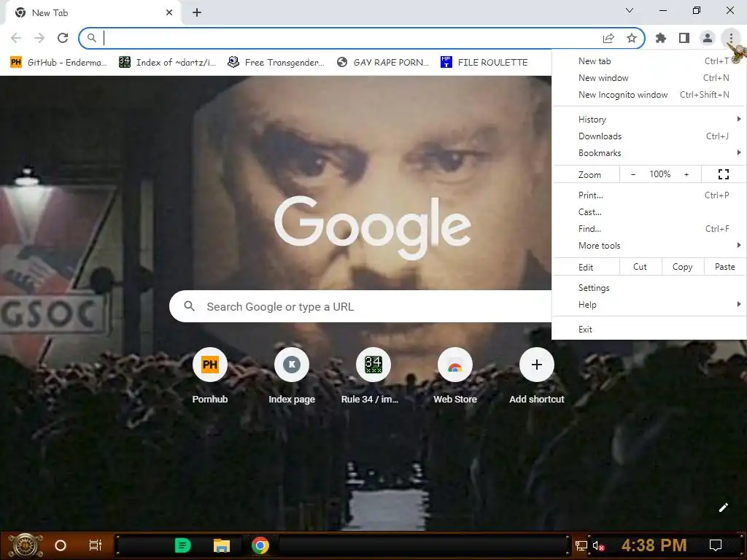This screenshot has width=747, height=560.
Task: Expand the Help submenu
Action: click(x=649, y=305)
